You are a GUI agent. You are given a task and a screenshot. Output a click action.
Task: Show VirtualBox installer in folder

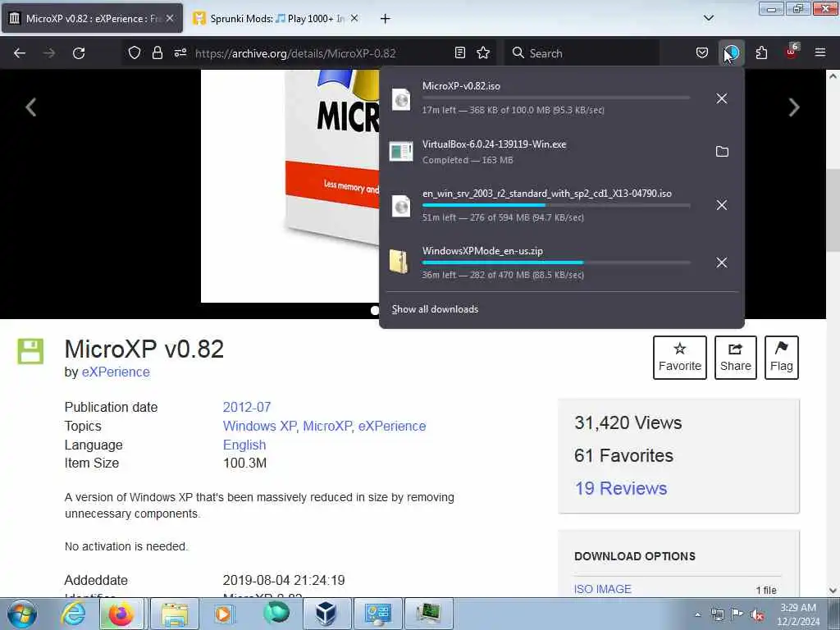[x=722, y=152]
